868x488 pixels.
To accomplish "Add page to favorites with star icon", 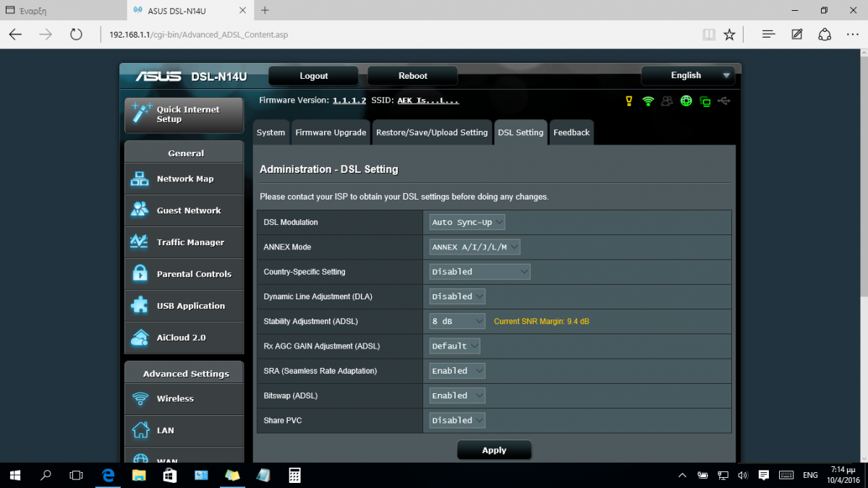I will [729, 34].
